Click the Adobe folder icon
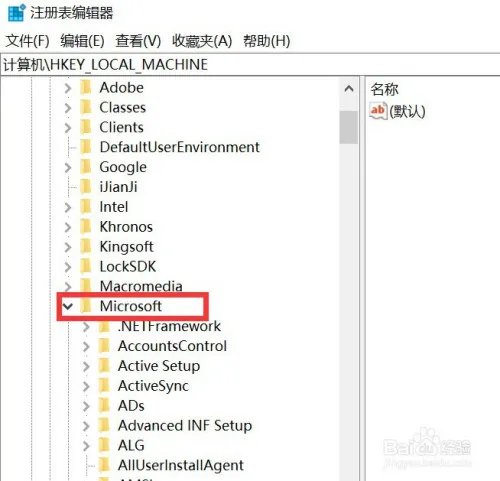 (86, 87)
